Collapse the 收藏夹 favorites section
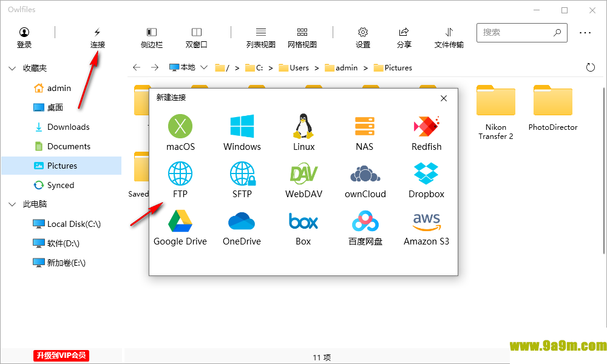Viewport: 607px width, 364px height. (12, 69)
